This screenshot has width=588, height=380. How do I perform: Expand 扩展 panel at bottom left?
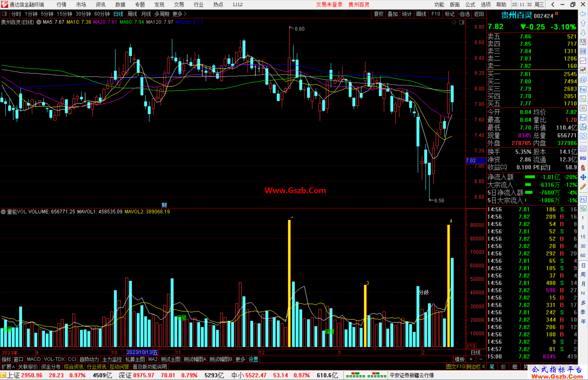pyautogui.click(x=8, y=367)
